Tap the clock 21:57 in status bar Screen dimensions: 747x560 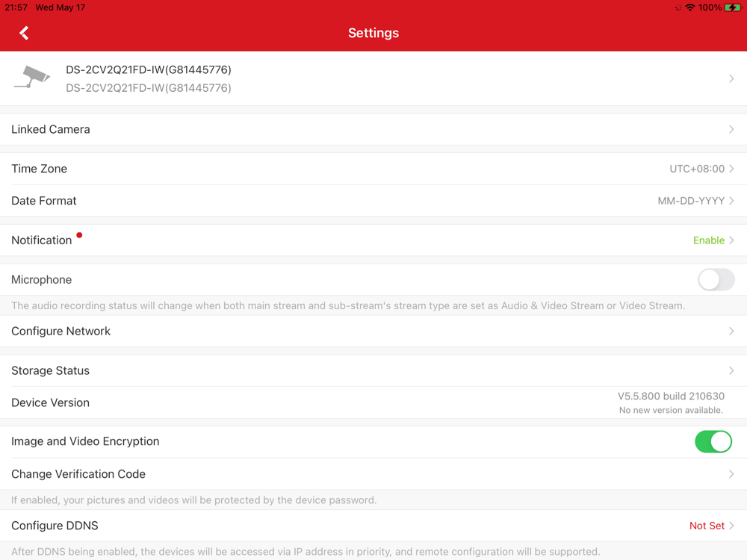(16, 7)
